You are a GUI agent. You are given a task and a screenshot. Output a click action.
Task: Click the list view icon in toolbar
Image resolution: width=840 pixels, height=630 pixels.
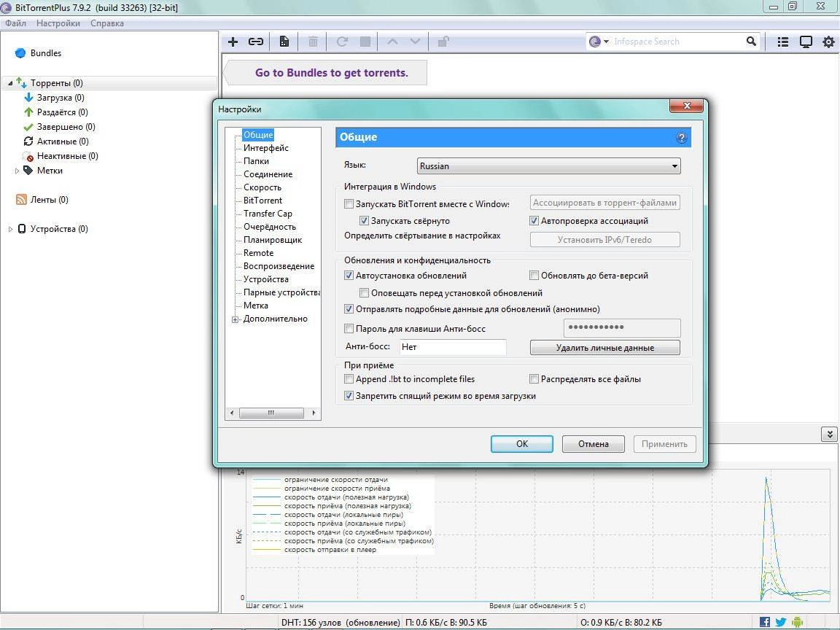(782, 42)
